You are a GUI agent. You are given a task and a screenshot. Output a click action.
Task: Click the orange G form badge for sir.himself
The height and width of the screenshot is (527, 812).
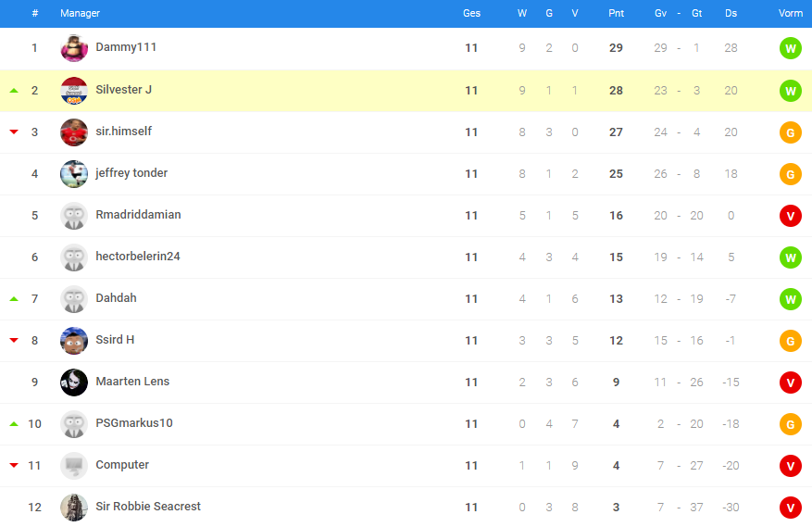coord(790,132)
